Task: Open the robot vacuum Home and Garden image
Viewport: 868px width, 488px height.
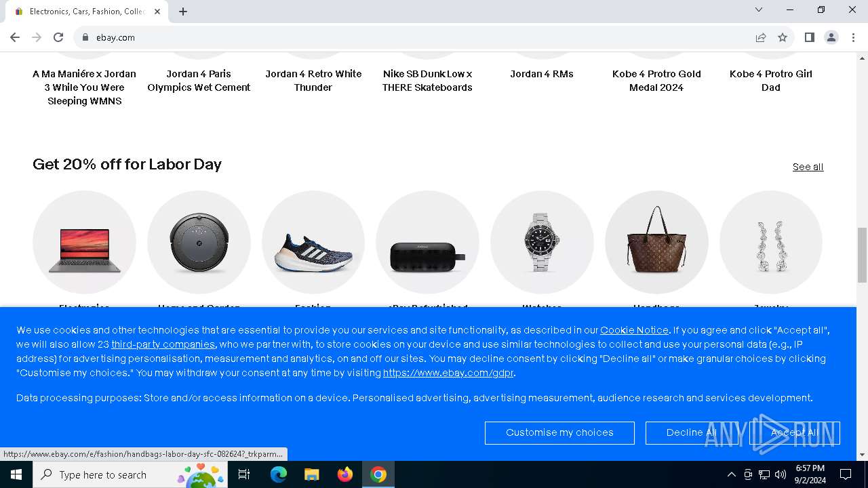Action: coord(199,242)
